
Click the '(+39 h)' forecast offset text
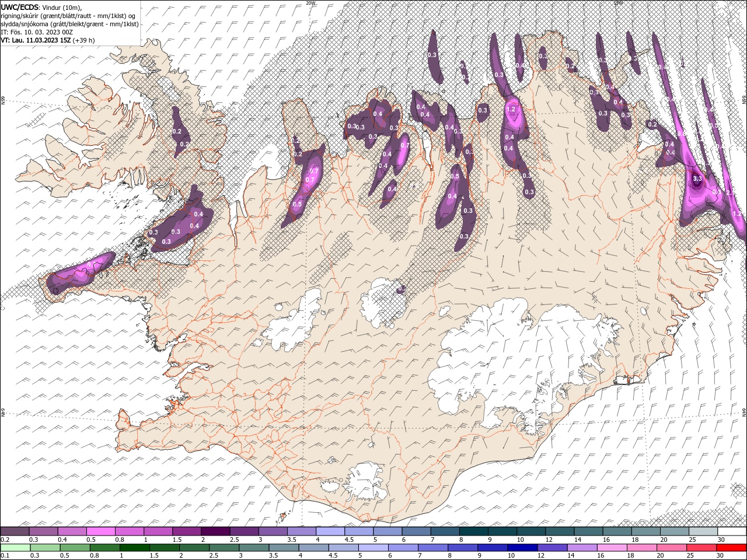(x=83, y=40)
